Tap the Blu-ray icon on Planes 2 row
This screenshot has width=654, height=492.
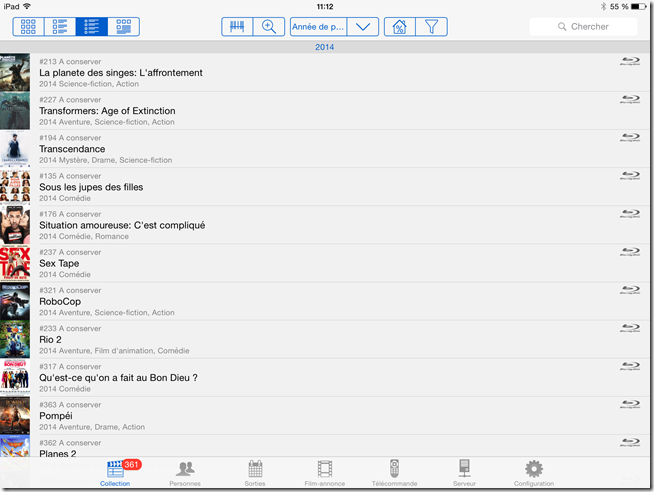tap(630, 442)
